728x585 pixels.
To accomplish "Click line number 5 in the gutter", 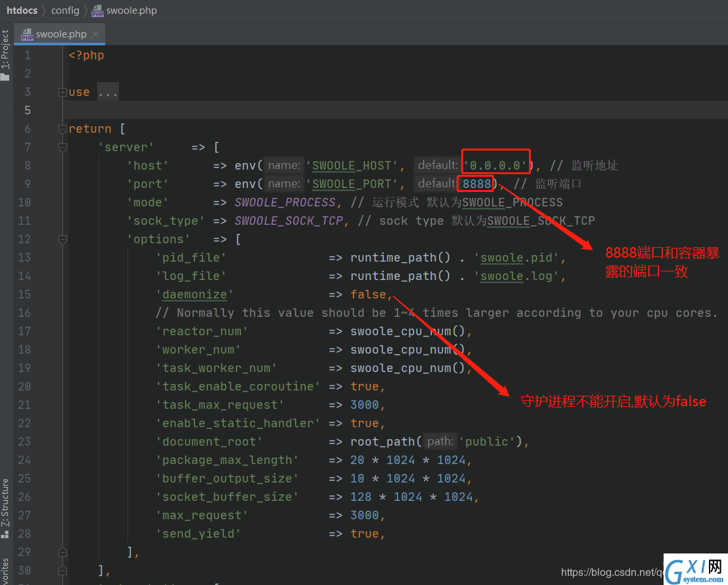I will 28,110.
